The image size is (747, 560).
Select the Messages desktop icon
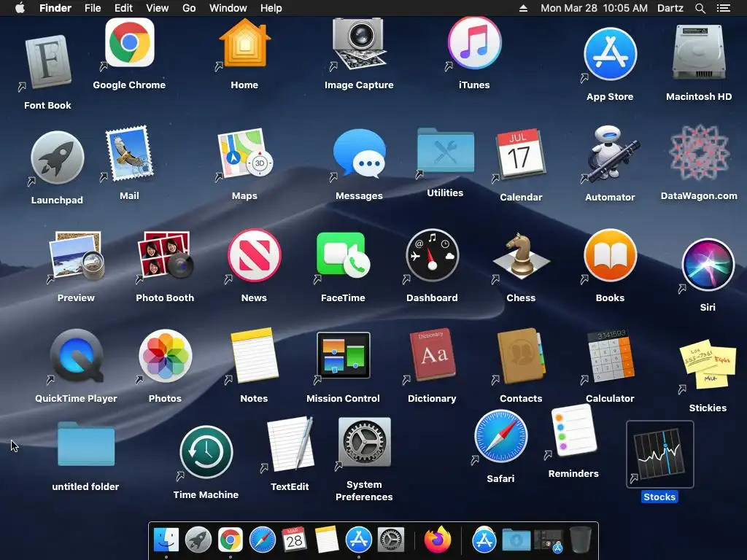pyautogui.click(x=360, y=153)
